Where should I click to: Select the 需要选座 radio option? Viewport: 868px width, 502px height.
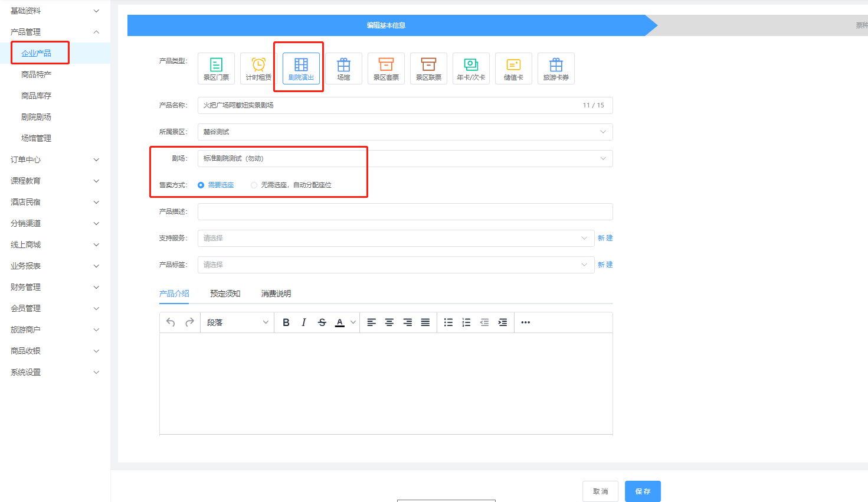201,185
